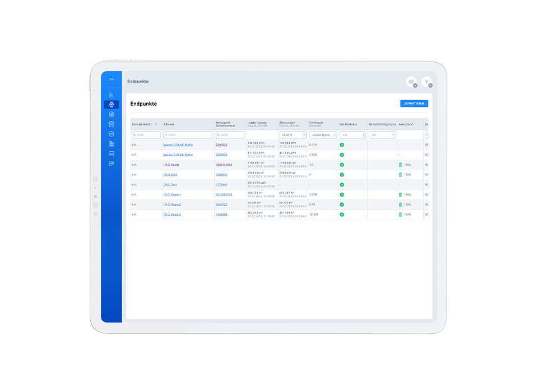Screen dimensions: 538x392
Task: Open the users group sidebar icon
Action: 112,164
